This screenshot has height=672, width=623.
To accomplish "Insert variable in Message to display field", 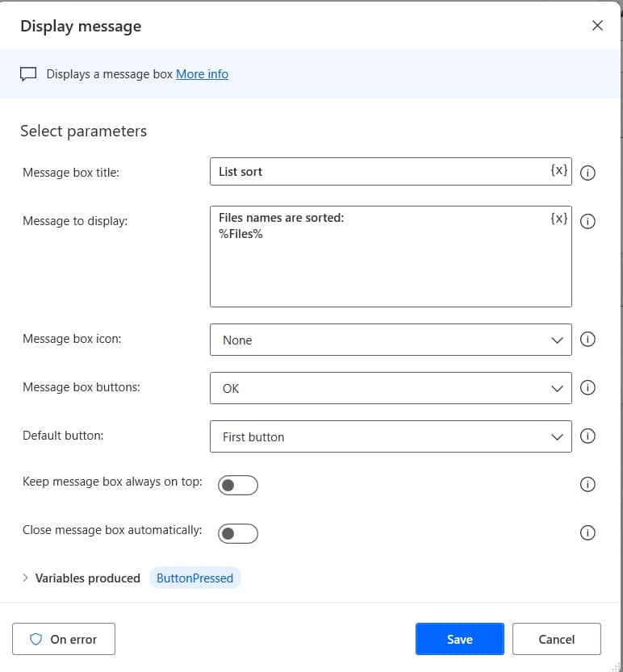I will (558, 219).
